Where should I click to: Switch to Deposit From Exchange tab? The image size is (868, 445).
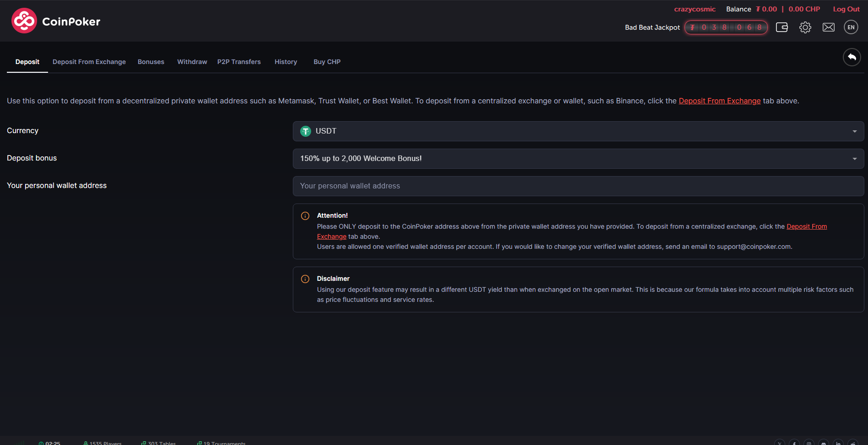pos(89,62)
